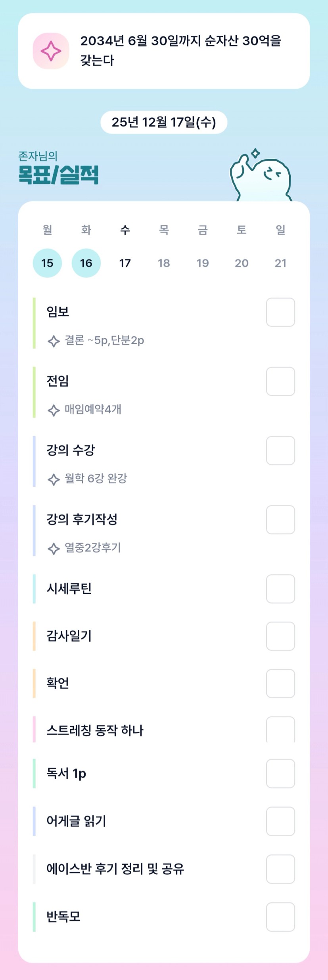Check off the 반독모 task
328x980 pixels.
pyautogui.click(x=280, y=917)
